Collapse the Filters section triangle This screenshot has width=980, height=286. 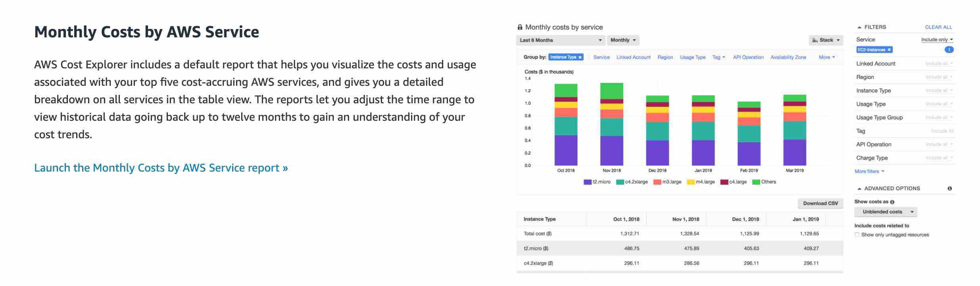click(859, 27)
